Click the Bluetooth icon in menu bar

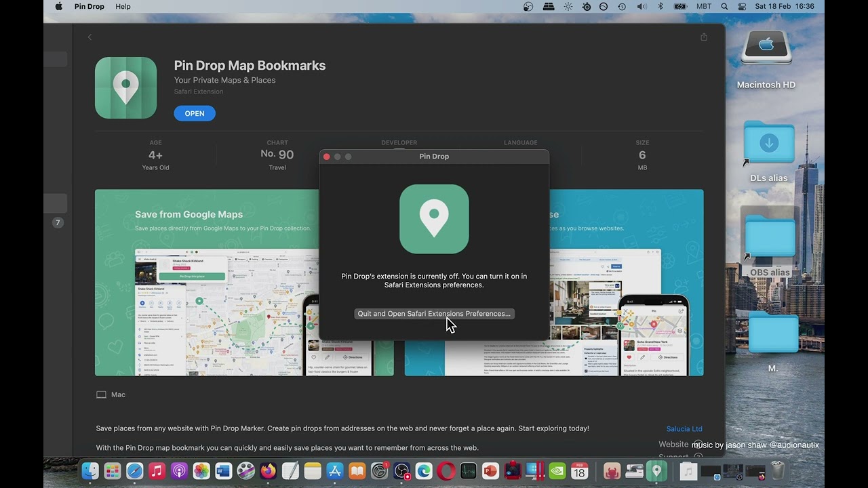660,7
